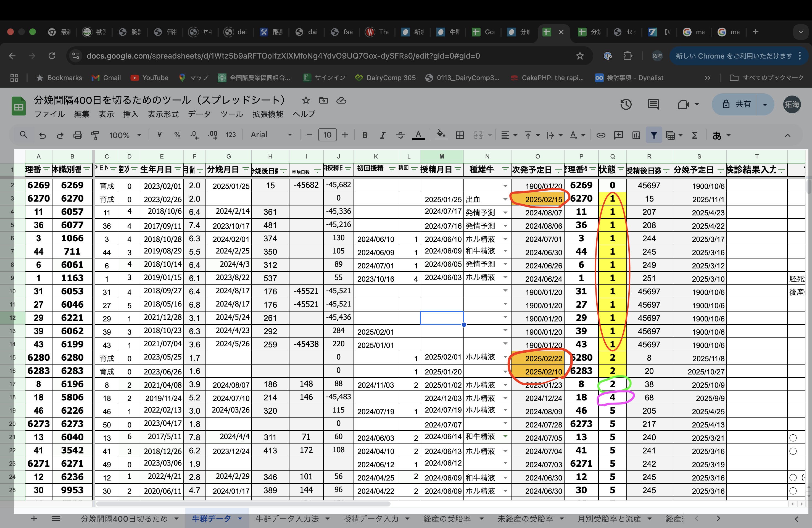The image size is (812, 528).
Task: Open the データ menu
Action: click(x=199, y=114)
